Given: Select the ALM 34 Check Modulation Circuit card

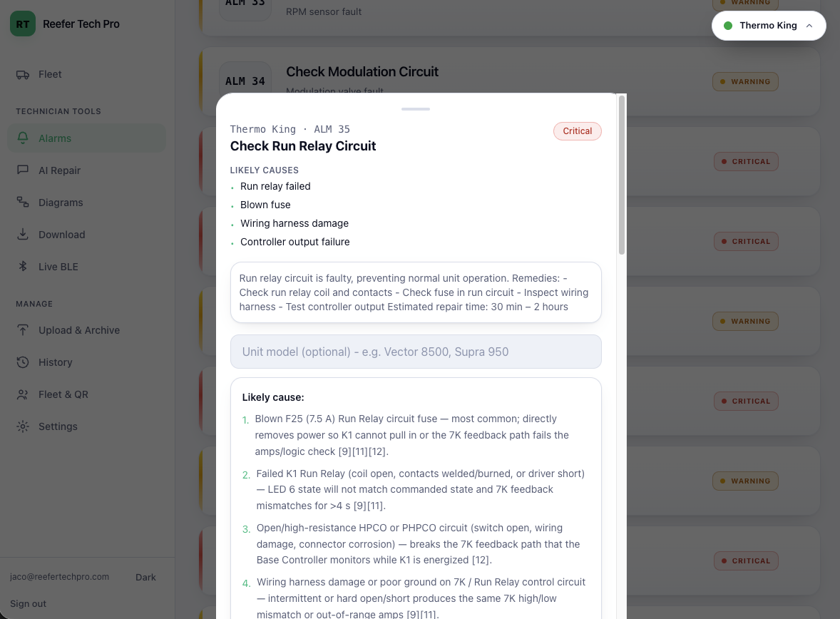Looking at the screenshot, I should click(509, 81).
